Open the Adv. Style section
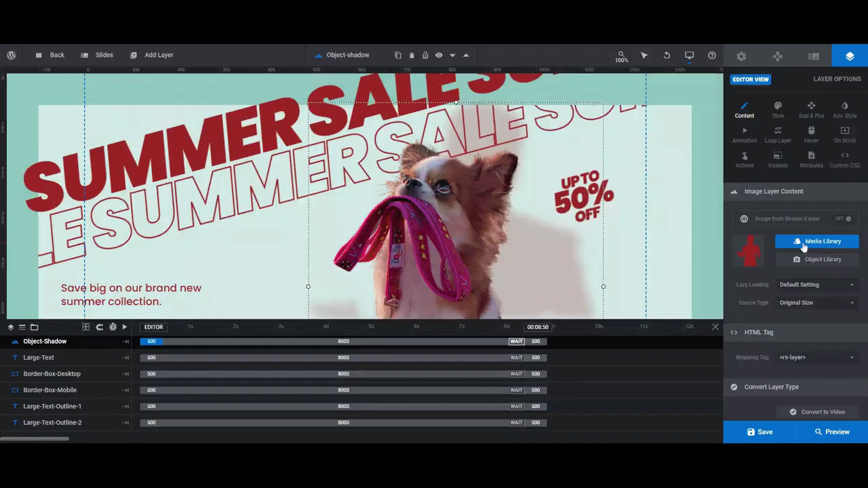The height and width of the screenshot is (488, 868). coord(845,110)
